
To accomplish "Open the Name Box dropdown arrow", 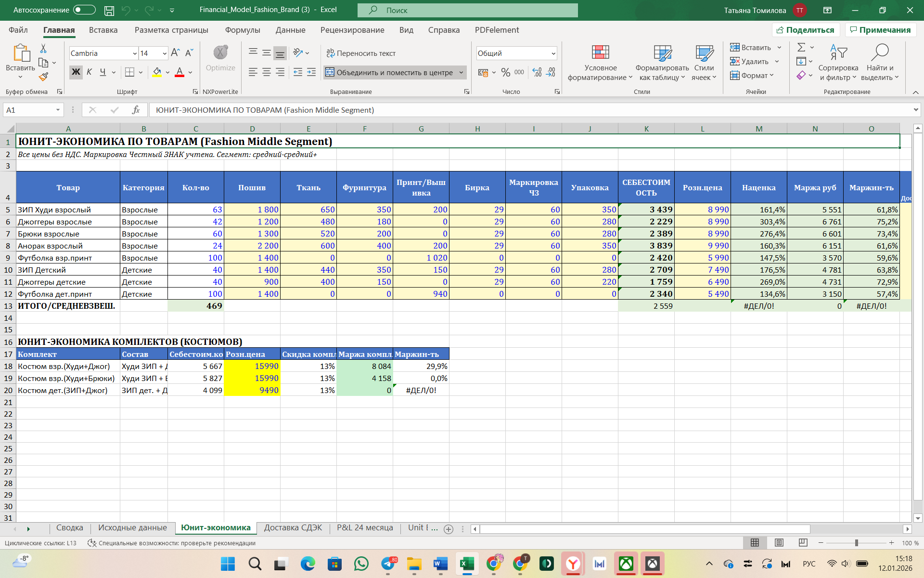I will [x=58, y=110].
